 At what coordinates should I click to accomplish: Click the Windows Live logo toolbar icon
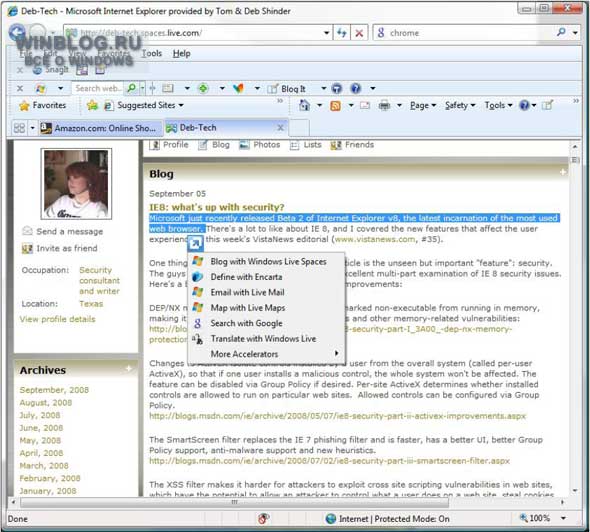[x=40, y=89]
